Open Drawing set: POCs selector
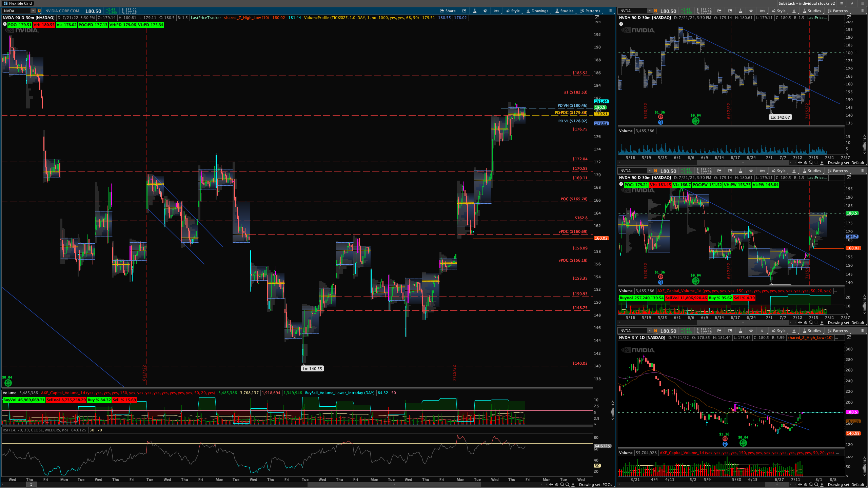This screenshot has width=868, height=488. [x=595, y=485]
